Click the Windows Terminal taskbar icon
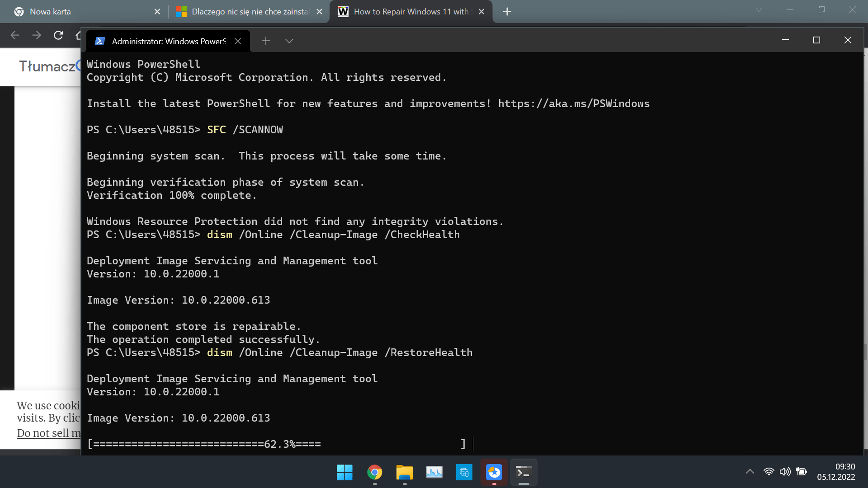The image size is (868, 488). point(524,473)
